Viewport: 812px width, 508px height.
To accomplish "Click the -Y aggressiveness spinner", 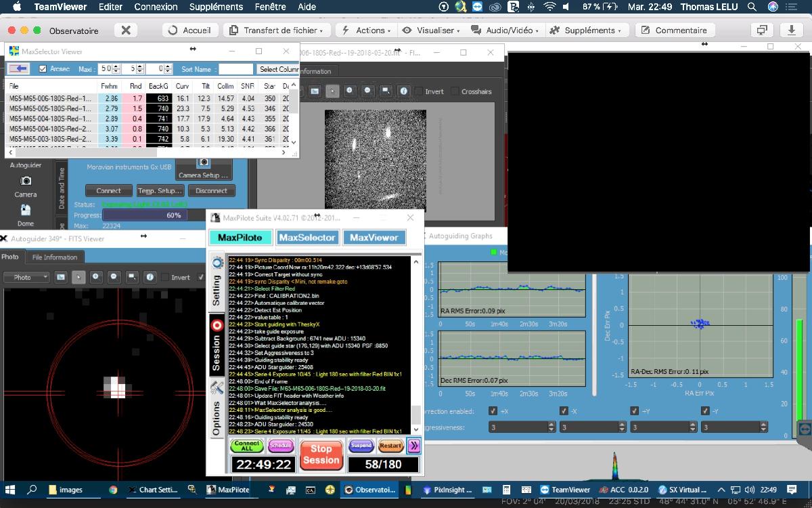I will [x=734, y=427].
